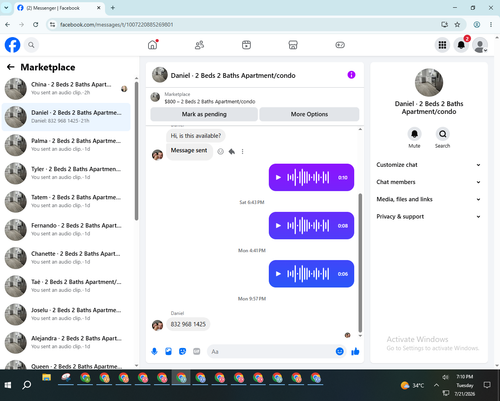This screenshot has height=401, width=500.
Task: Open the Chanette conversation
Action: 66,258
